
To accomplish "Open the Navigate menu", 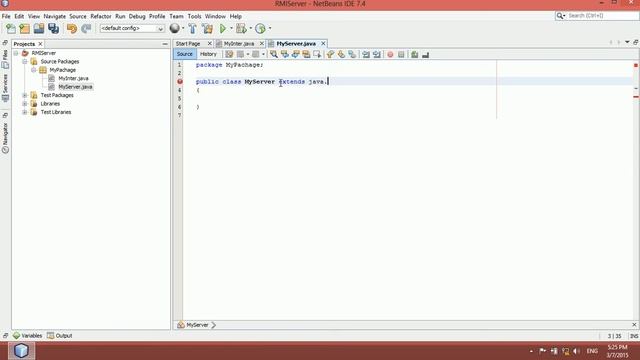I will [55, 16].
